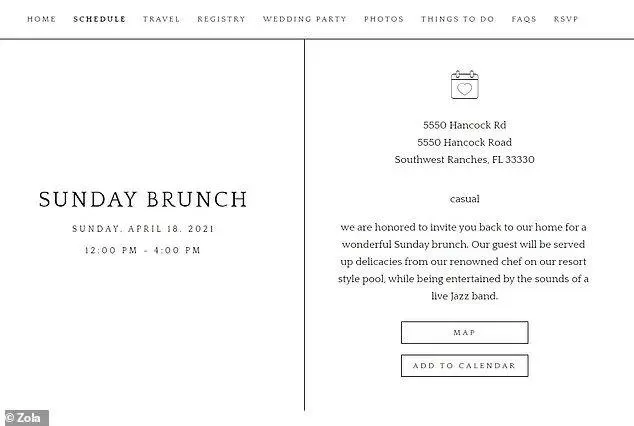Open the Registry page
Screen dimensions: 634x426
click(x=221, y=19)
